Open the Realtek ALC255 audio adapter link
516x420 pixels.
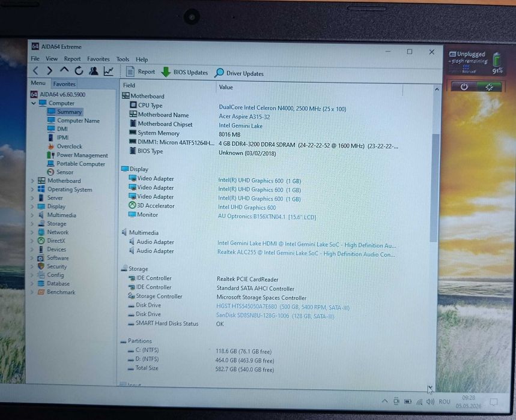[x=306, y=253]
